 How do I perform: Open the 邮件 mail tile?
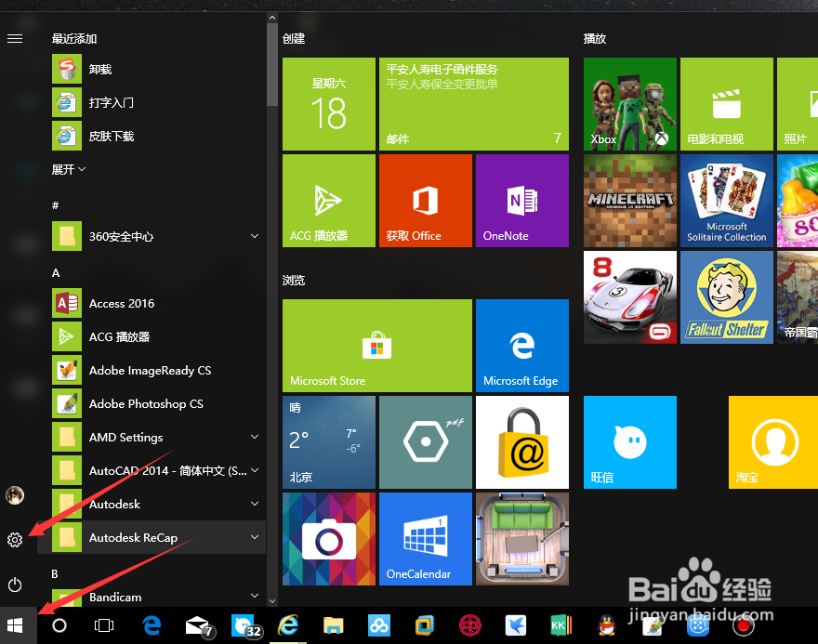point(474,104)
